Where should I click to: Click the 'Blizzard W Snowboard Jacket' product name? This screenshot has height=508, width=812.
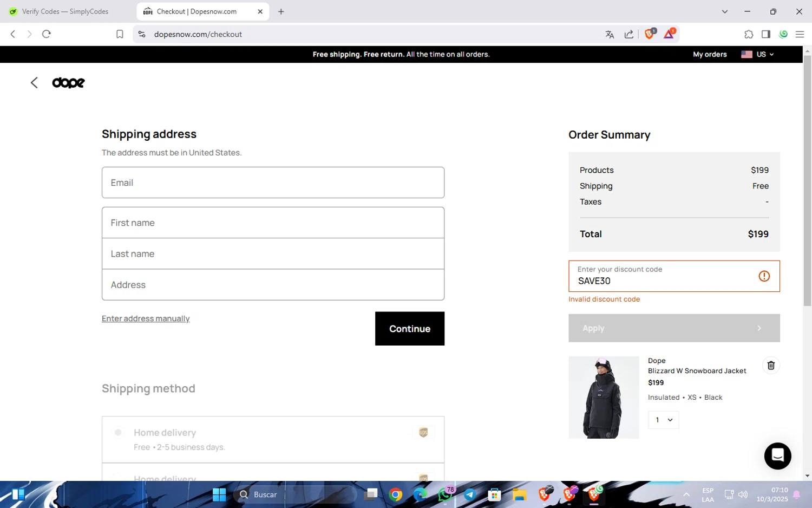tap(697, 371)
